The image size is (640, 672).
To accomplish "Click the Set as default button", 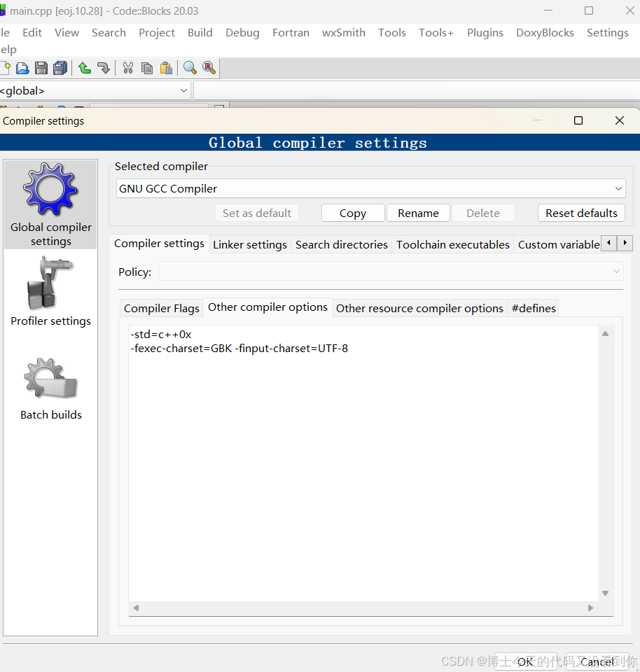I will click(x=257, y=213).
